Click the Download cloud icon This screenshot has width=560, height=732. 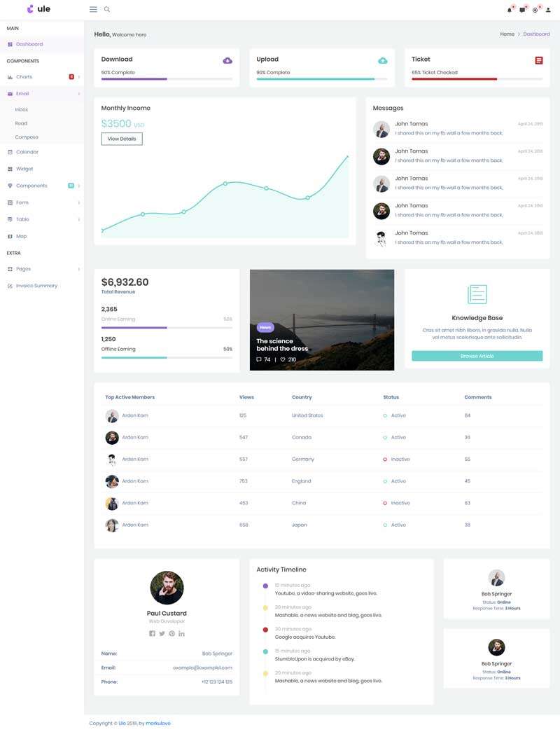227,60
